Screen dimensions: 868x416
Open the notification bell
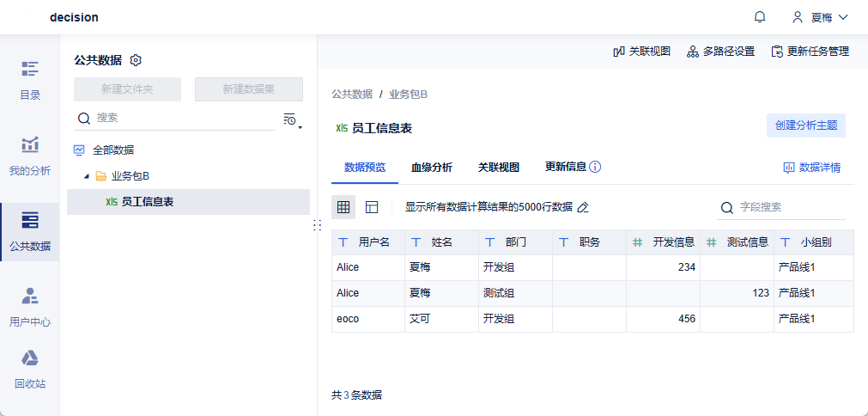760,17
